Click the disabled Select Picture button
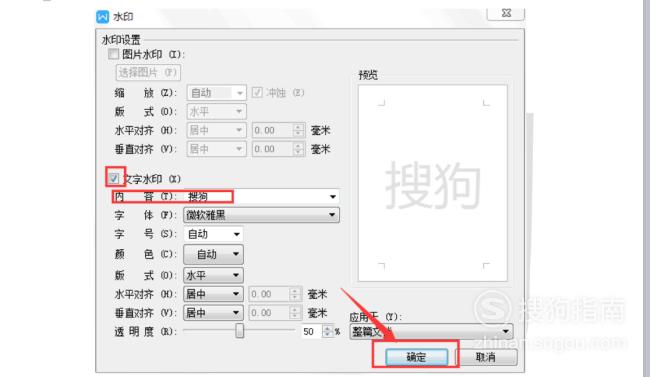Screen dimensions: 650x377 pyautogui.click(x=148, y=73)
